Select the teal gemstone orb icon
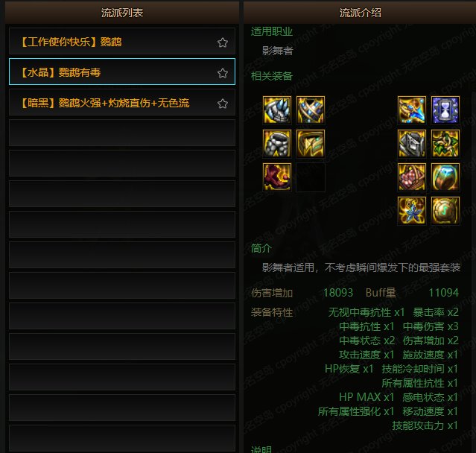The width and height of the screenshot is (476, 453). tap(445, 177)
